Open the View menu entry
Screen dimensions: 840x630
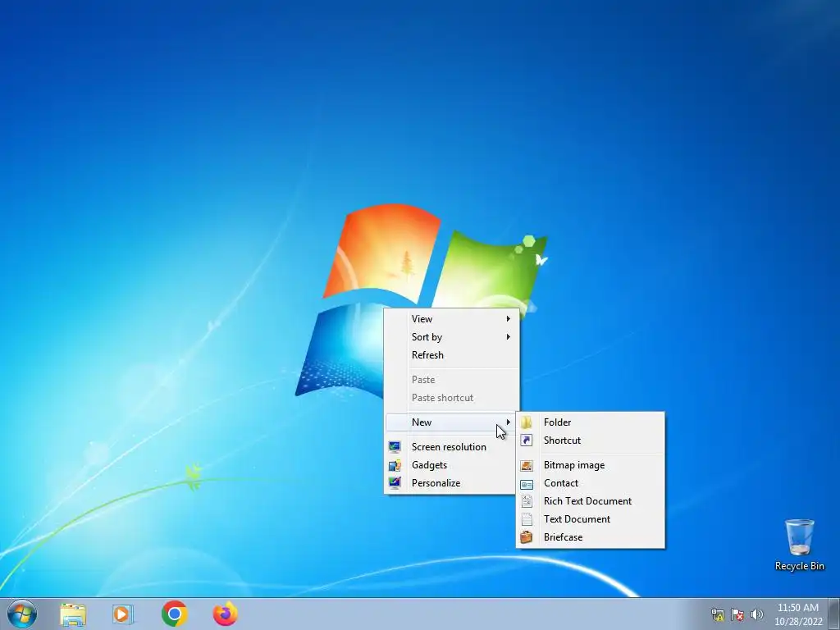pos(452,319)
